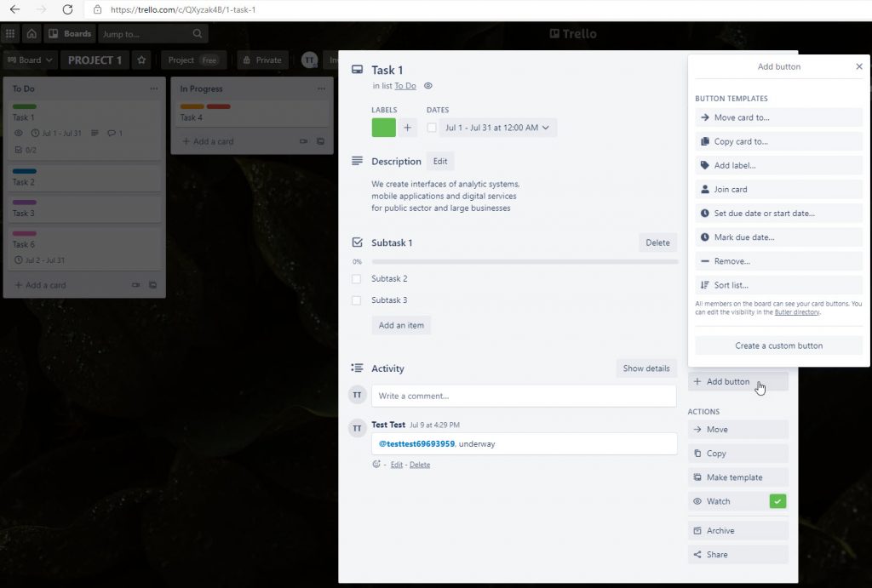Check the Subtask 2 checkbox
Viewport: 872px width, 588px height.
coord(357,279)
